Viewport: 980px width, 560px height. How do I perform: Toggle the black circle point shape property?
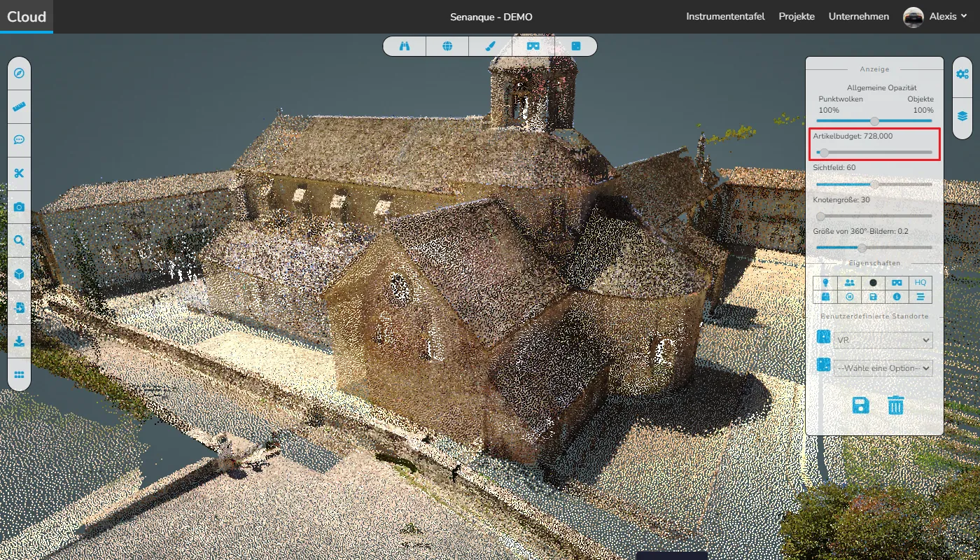tap(873, 283)
